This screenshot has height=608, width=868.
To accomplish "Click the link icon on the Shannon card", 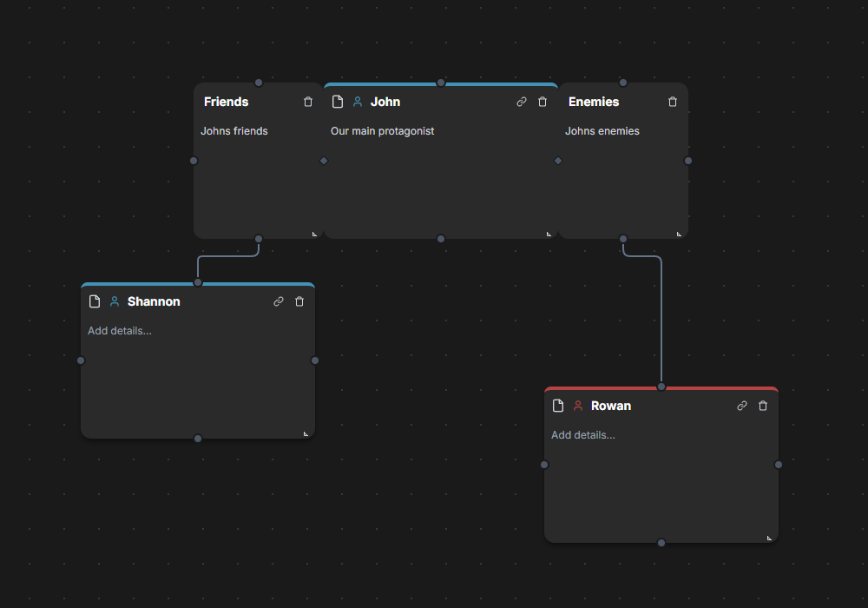I will click(x=279, y=301).
